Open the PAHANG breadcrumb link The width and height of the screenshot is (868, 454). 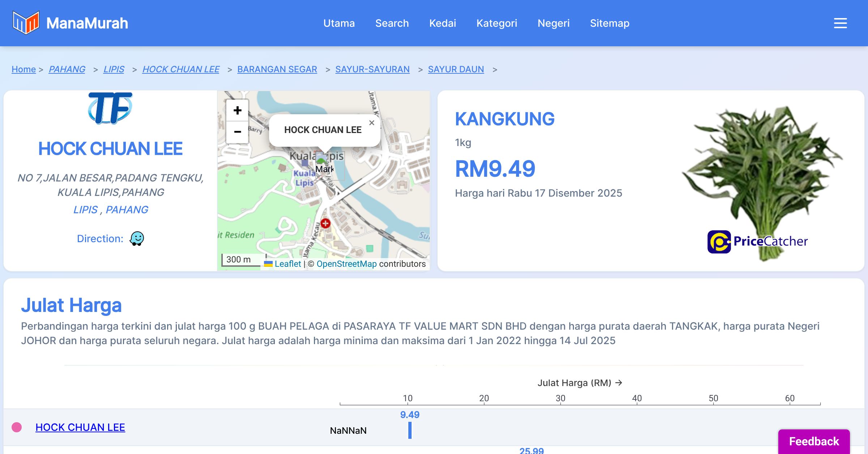67,69
